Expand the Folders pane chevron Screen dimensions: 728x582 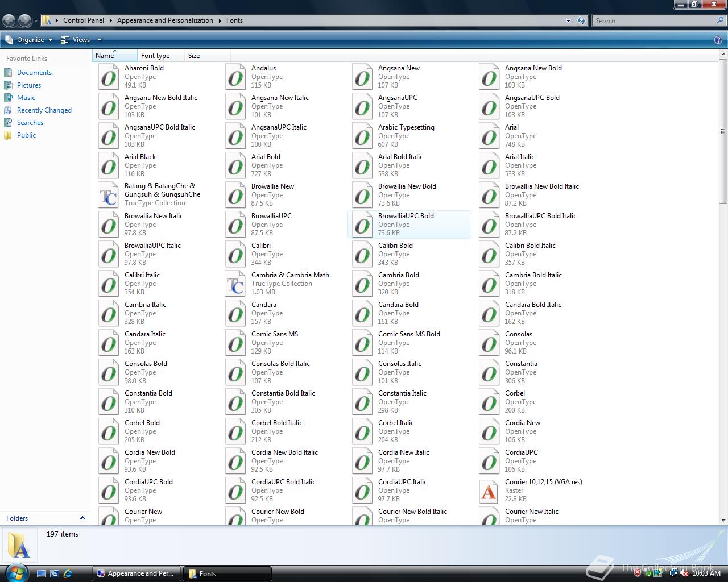[82, 518]
